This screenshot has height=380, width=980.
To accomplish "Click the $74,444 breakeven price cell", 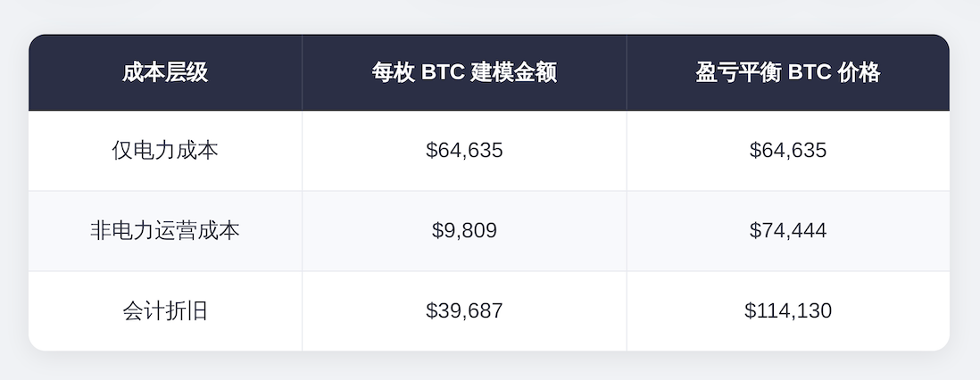I will tap(787, 231).
